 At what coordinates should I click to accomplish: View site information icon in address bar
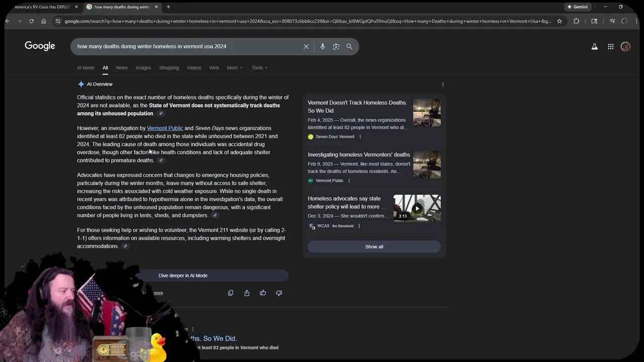(x=58, y=21)
